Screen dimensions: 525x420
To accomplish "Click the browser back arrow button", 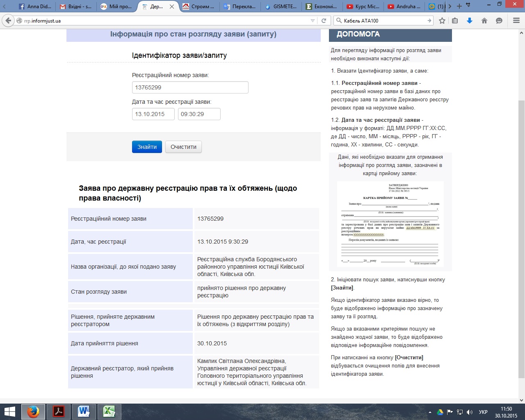I will coord(8,21).
